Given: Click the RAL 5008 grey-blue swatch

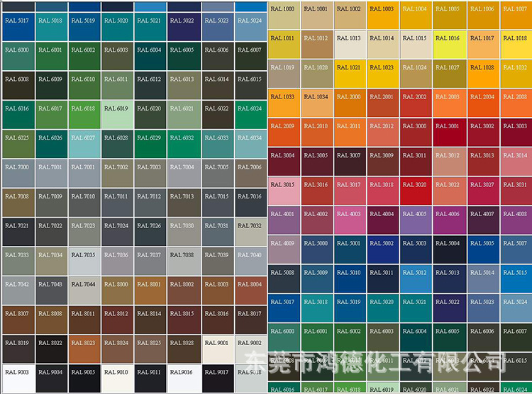Looking at the screenshot, I should coord(284,279).
